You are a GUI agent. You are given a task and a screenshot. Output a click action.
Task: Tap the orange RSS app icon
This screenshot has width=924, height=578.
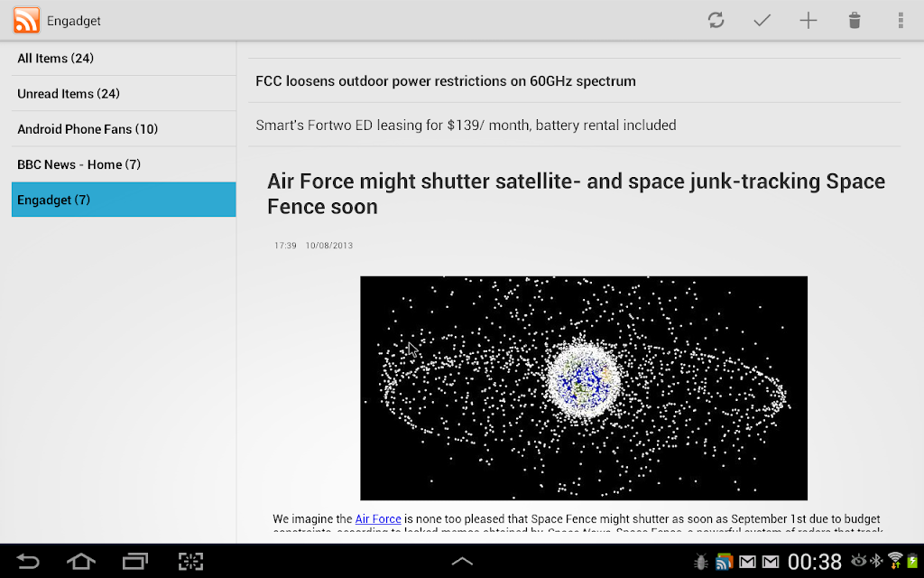click(26, 20)
